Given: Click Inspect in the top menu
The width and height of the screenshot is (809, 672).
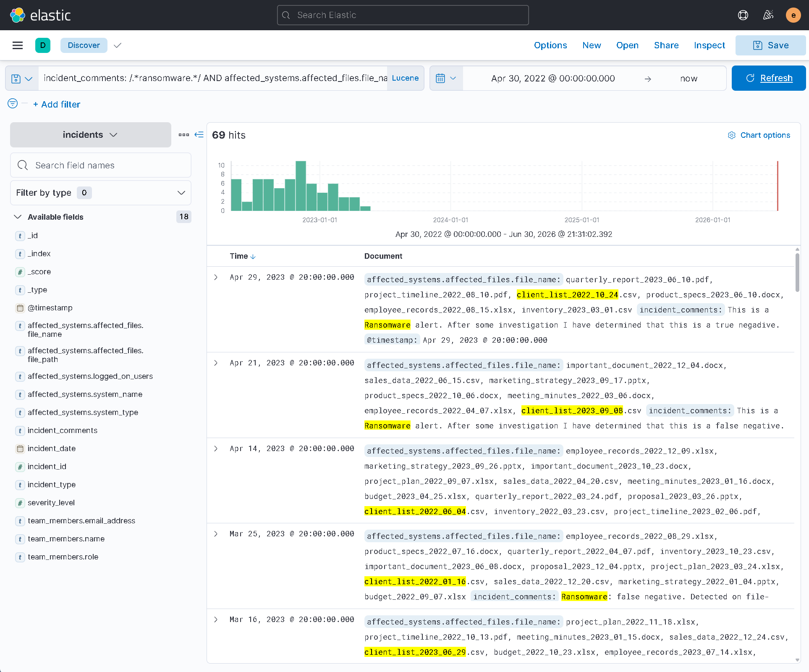Looking at the screenshot, I should pyautogui.click(x=710, y=45).
